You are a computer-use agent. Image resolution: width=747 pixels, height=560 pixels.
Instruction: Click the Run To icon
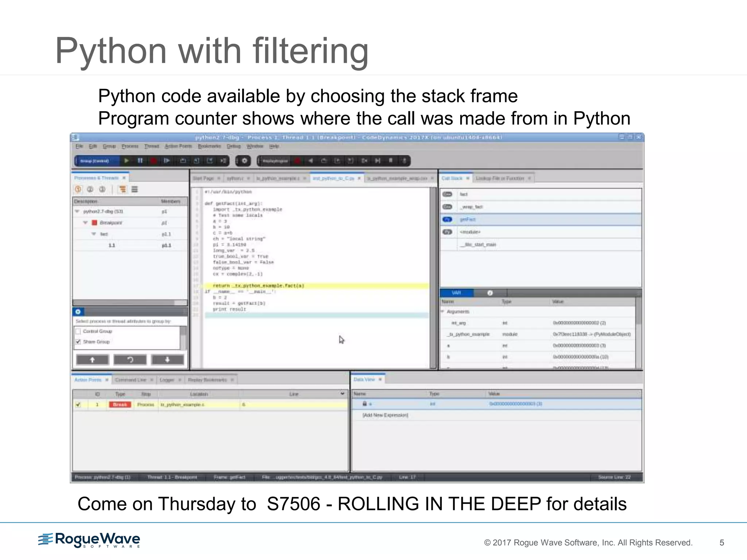click(x=223, y=161)
